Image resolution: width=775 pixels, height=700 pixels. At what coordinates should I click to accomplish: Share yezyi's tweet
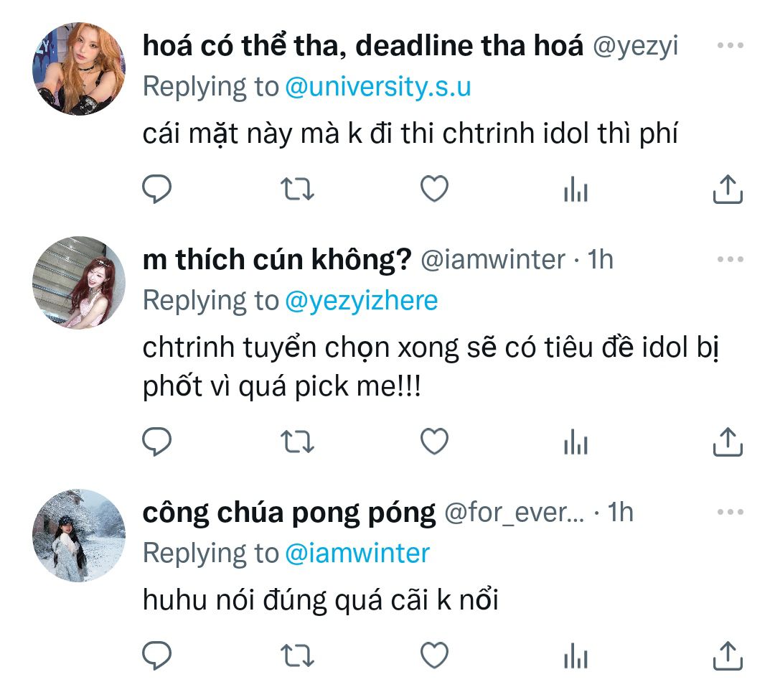(727, 190)
